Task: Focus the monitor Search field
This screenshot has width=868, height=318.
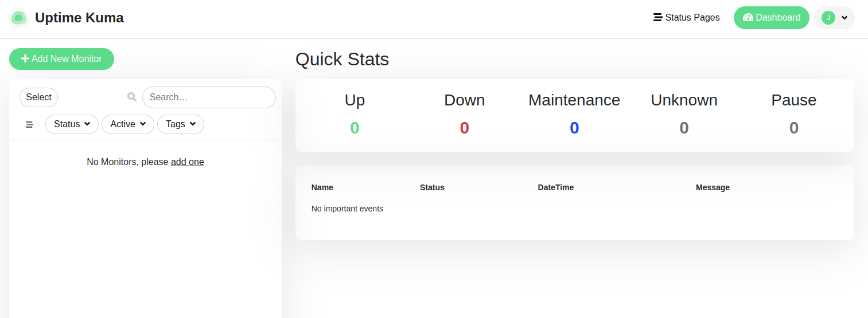Action: 209,97
